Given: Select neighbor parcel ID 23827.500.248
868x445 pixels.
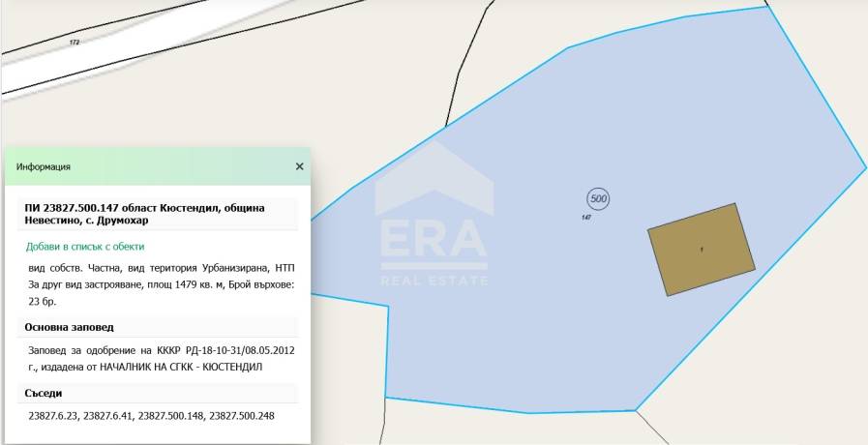Looking at the screenshot, I should pos(242,416).
